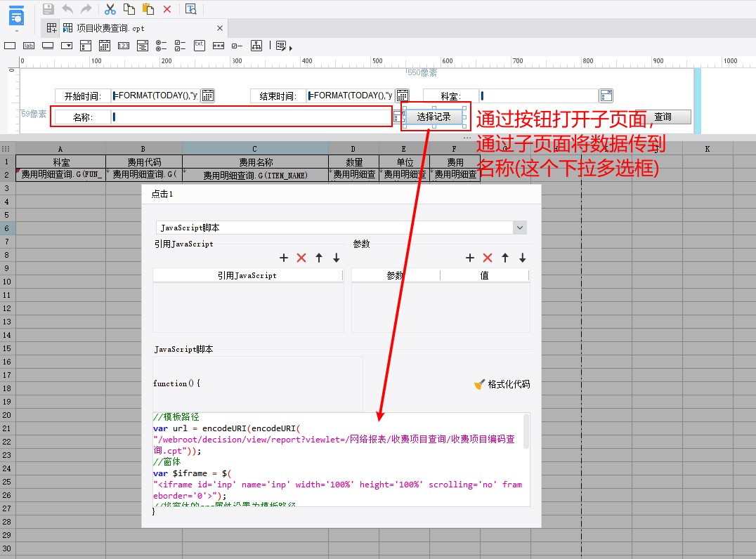Select the single checkbox widget icon
This screenshot has height=559, width=756.
click(237, 46)
